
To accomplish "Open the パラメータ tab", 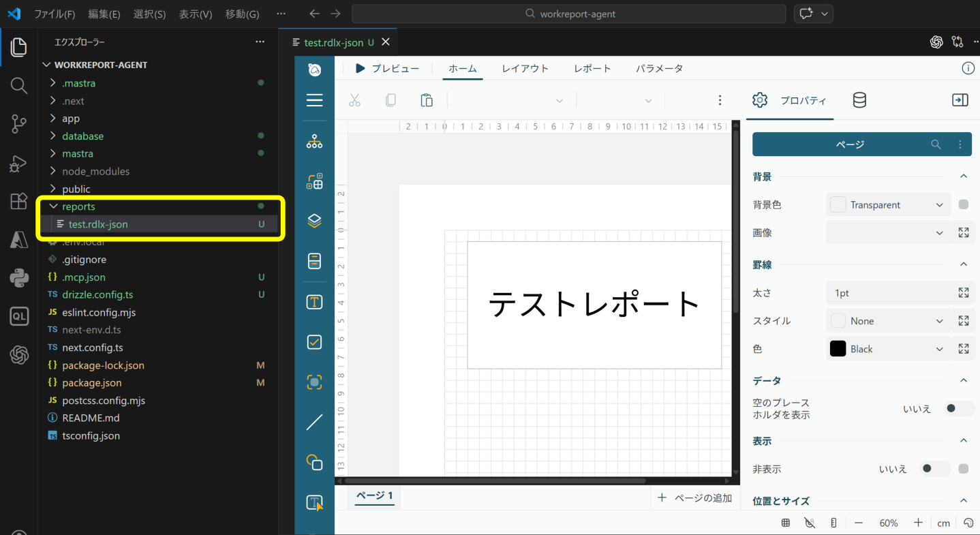I will 659,69.
